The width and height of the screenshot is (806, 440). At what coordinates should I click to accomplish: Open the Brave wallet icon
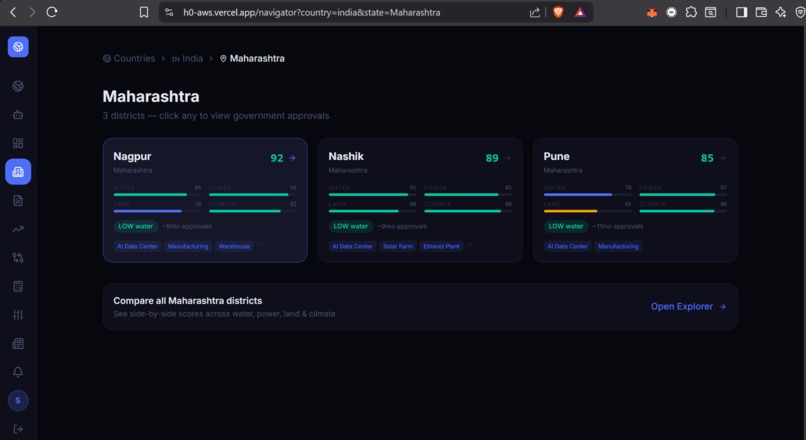tap(761, 12)
